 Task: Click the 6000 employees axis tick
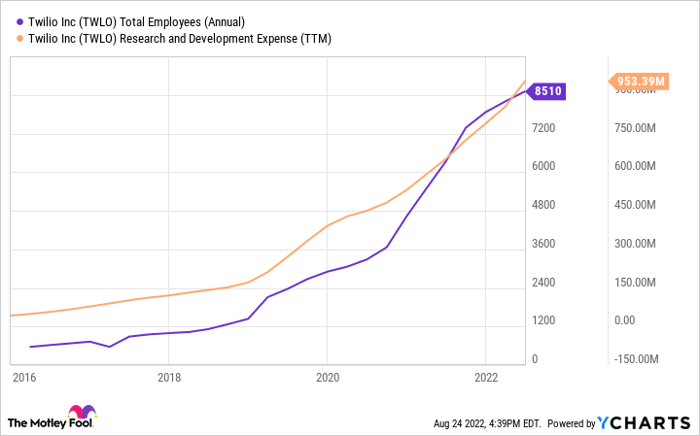pos(543,166)
